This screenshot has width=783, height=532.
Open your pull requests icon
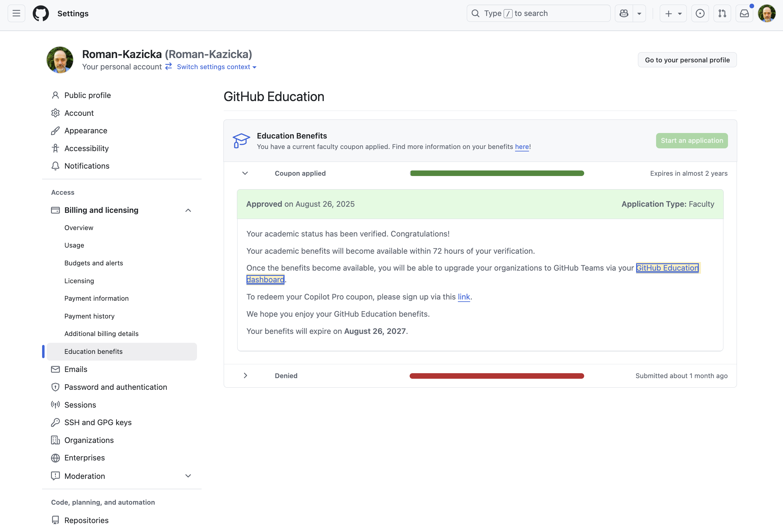[722, 13]
